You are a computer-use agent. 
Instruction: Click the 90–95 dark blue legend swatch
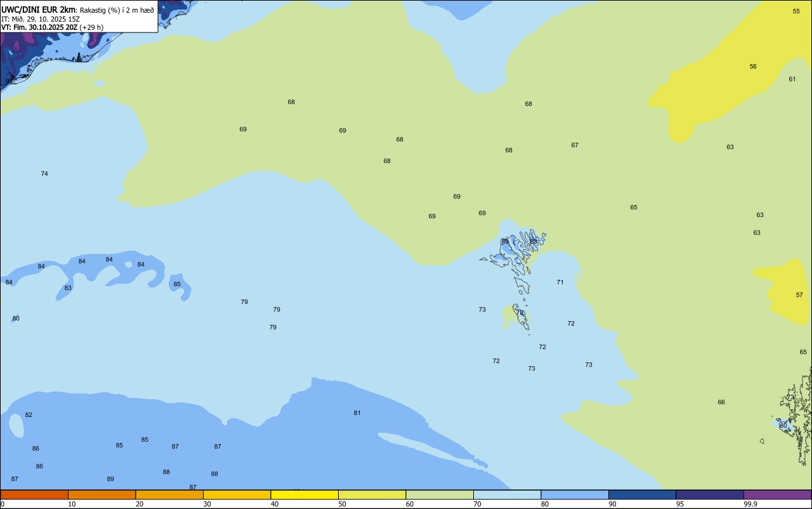pyautogui.click(x=642, y=494)
